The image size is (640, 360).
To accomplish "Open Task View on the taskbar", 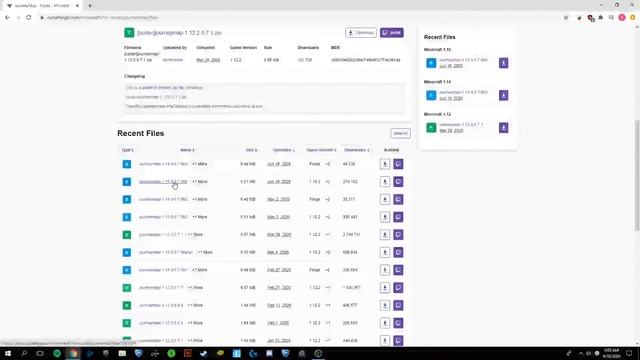I will click(x=40, y=353).
